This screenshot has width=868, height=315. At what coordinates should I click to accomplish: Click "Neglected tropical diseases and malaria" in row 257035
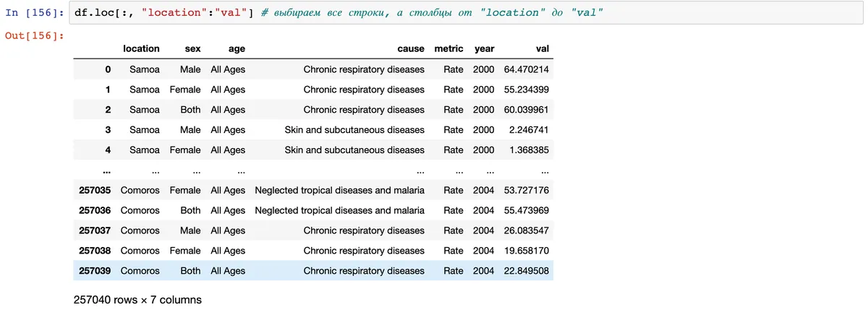pyautogui.click(x=339, y=190)
